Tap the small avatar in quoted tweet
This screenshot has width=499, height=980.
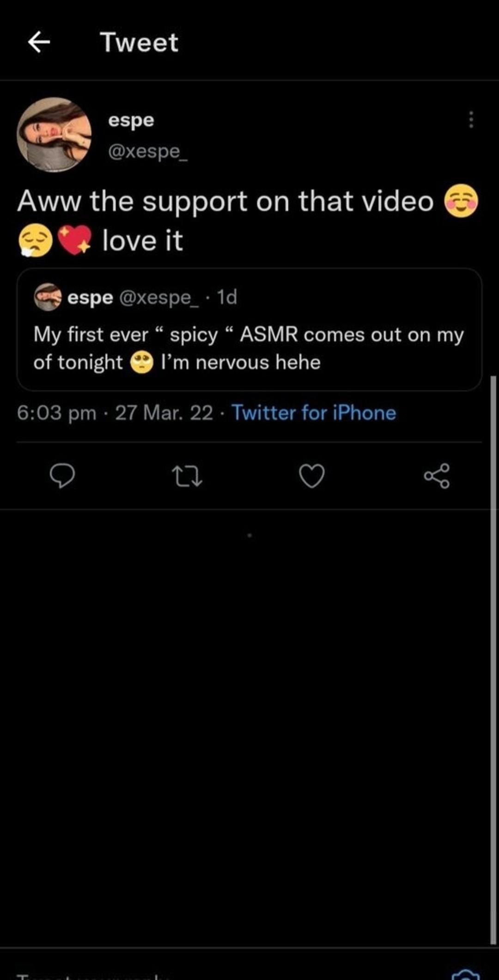(x=48, y=297)
